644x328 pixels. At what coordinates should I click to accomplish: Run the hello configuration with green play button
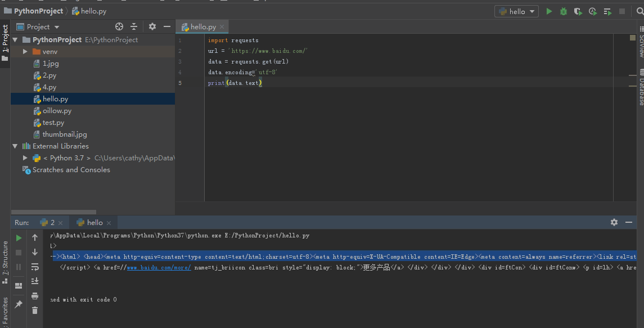pyautogui.click(x=549, y=11)
